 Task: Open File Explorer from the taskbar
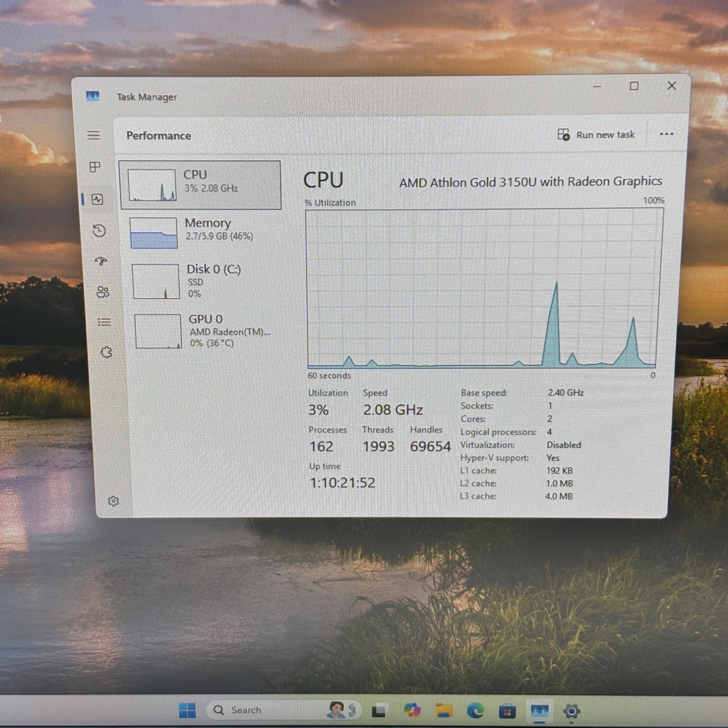click(444, 711)
